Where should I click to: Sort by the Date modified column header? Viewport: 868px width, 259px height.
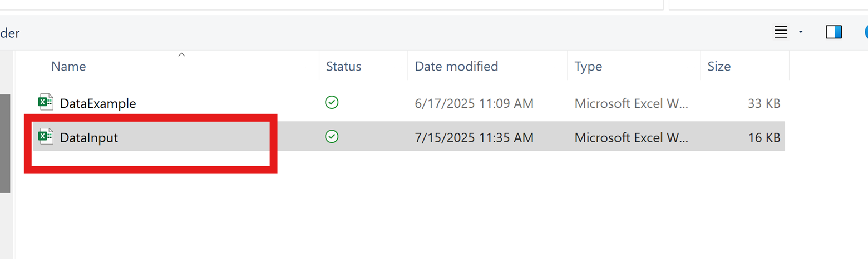pyautogui.click(x=456, y=67)
